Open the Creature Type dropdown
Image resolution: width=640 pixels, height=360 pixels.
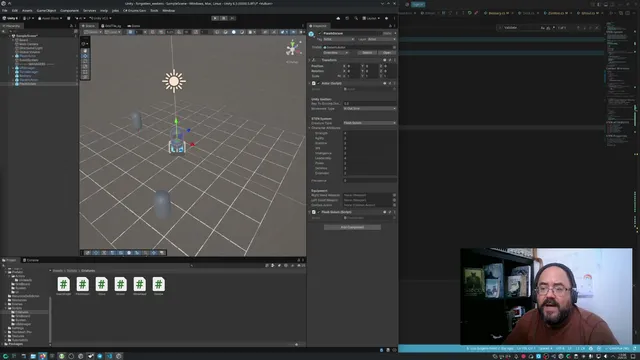370,123
